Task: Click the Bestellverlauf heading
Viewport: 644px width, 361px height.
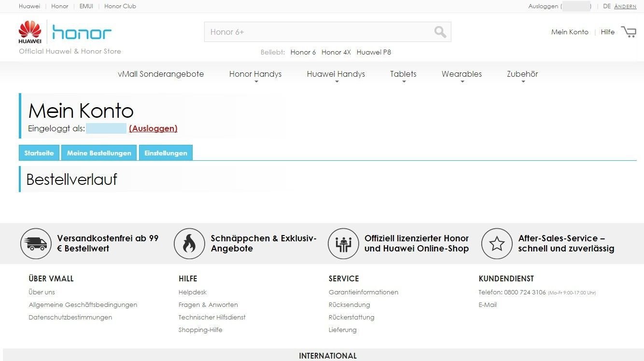Action: (72, 179)
